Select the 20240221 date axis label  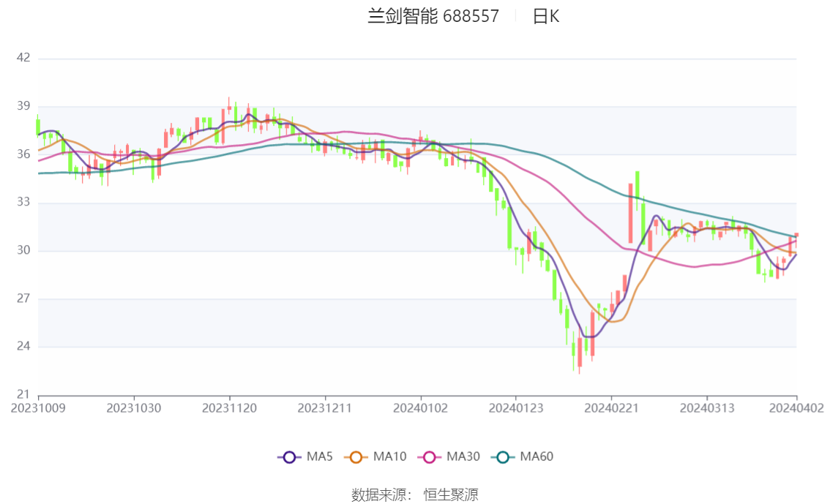tap(611, 408)
